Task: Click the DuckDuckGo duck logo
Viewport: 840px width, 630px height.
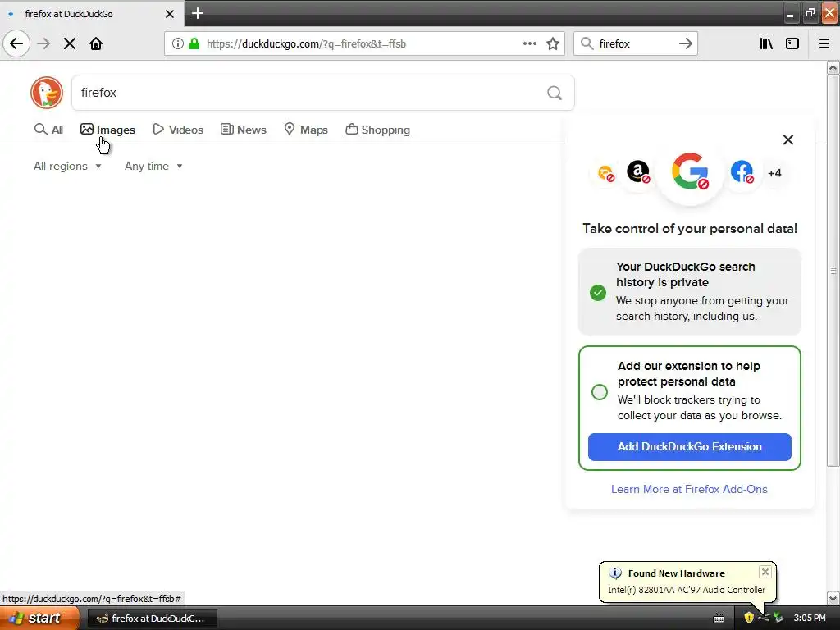Action: tap(47, 93)
